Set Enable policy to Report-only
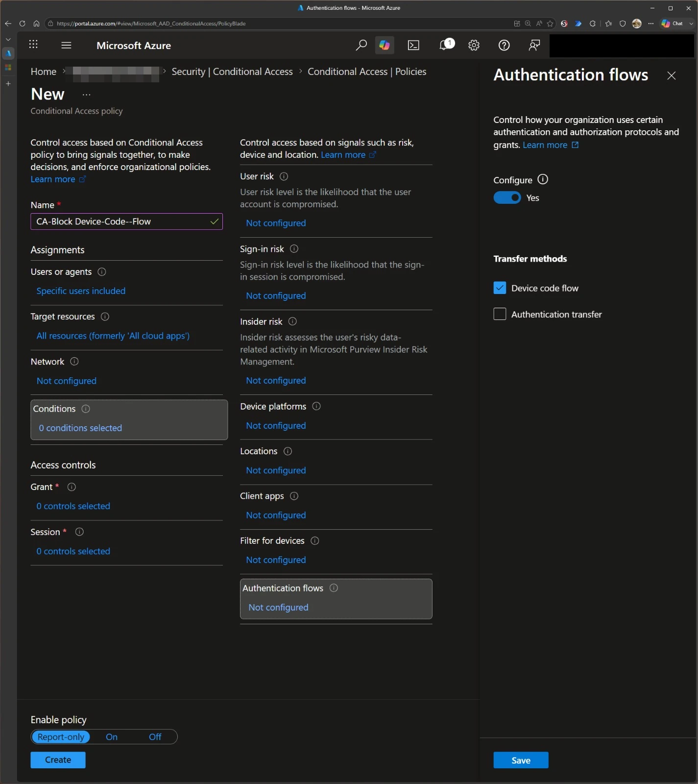This screenshot has height=784, width=698. click(61, 737)
